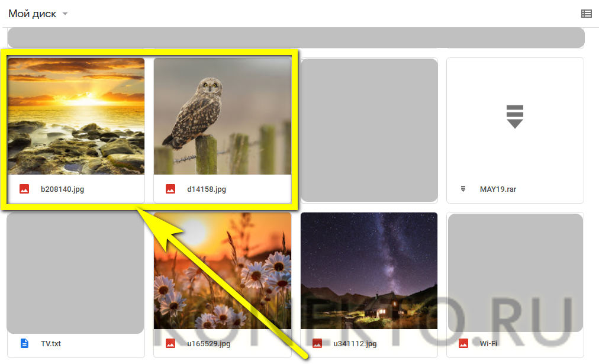Viewport: 599px width, 364px height.
Task: Click the u341112.jpg file name
Action: click(x=355, y=343)
